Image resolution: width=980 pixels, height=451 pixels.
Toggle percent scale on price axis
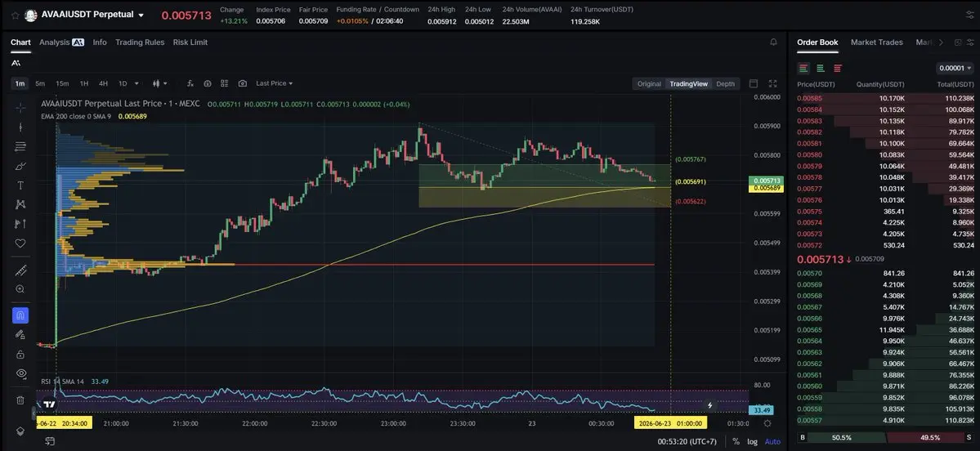point(736,442)
